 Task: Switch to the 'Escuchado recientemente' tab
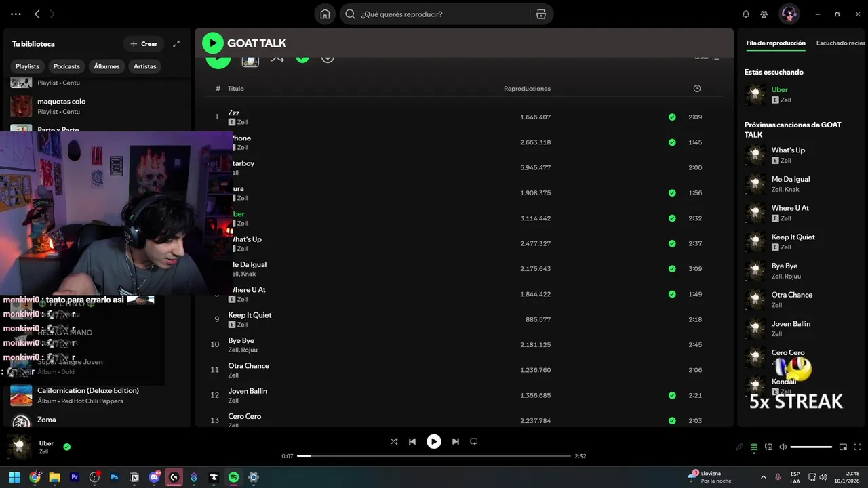841,43
